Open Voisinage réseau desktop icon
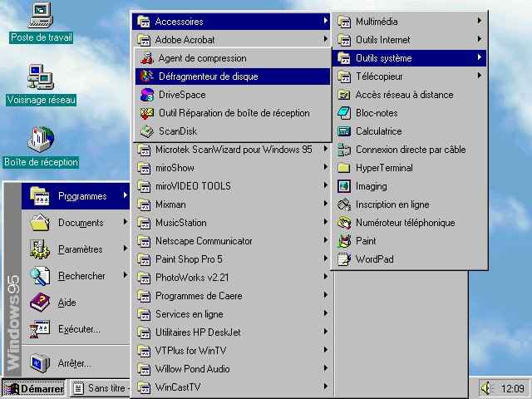 point(41,85)
